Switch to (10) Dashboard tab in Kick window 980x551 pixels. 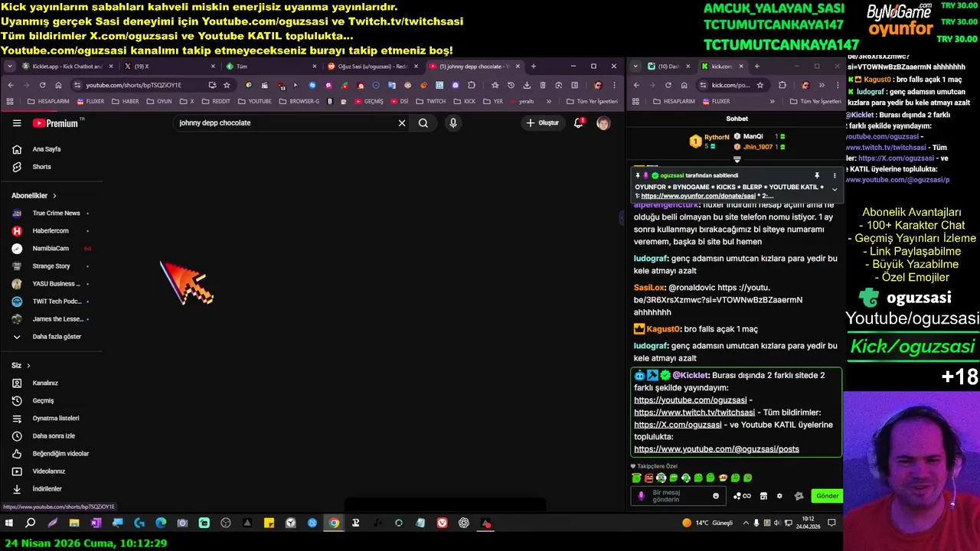tap(668, 67)
